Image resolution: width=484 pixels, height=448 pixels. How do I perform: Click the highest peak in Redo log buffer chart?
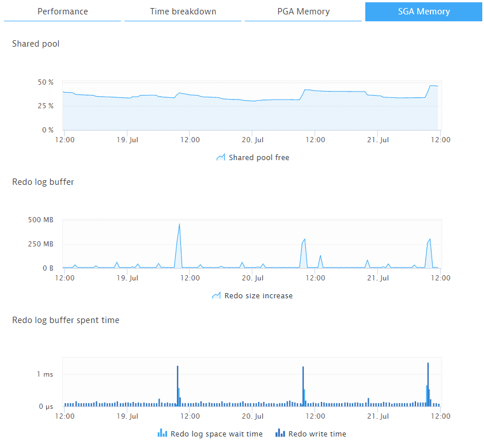[180, 225]
